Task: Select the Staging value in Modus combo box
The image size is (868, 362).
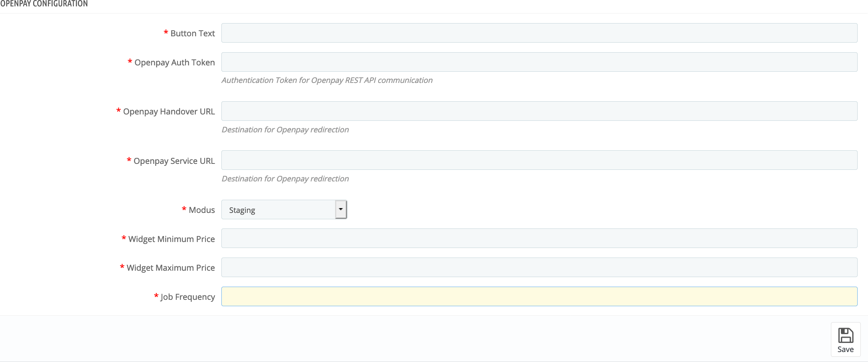Action: 278,210
